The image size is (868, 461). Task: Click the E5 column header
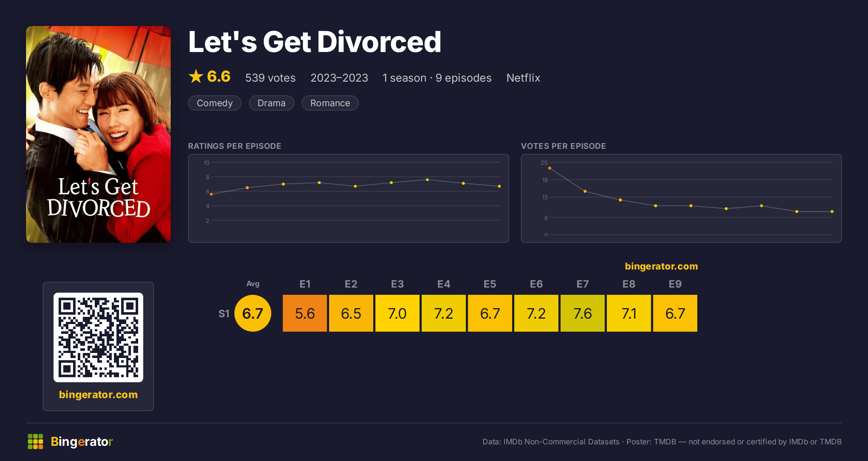[x=490, y=284]
